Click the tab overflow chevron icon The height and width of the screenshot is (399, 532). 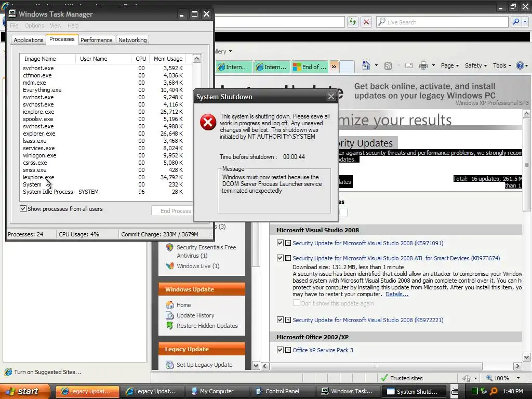click(334, 66)
